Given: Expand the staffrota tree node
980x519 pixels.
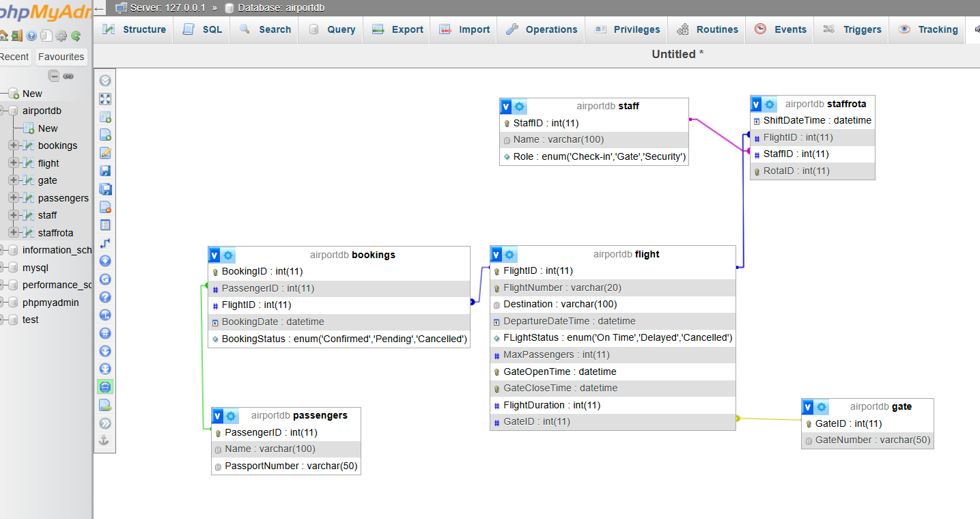Looking at the screenshot, I should pyautogui.click(x=14, y=233).
